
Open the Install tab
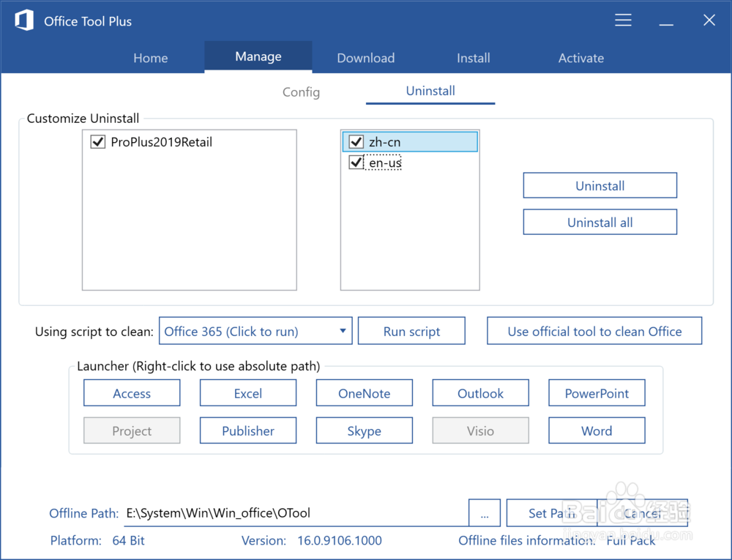click(x=474, y=58)
